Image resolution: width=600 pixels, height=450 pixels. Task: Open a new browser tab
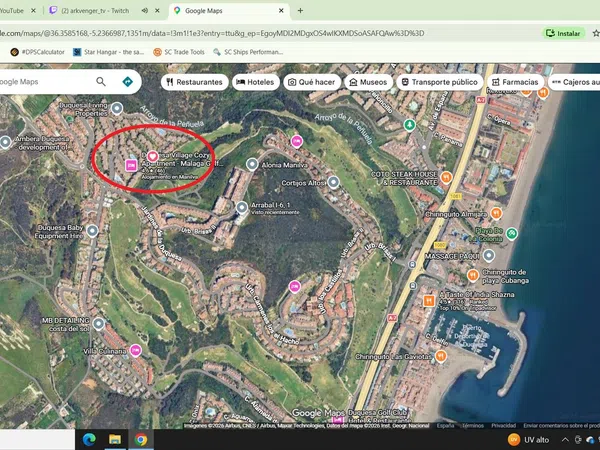point(300,11)
